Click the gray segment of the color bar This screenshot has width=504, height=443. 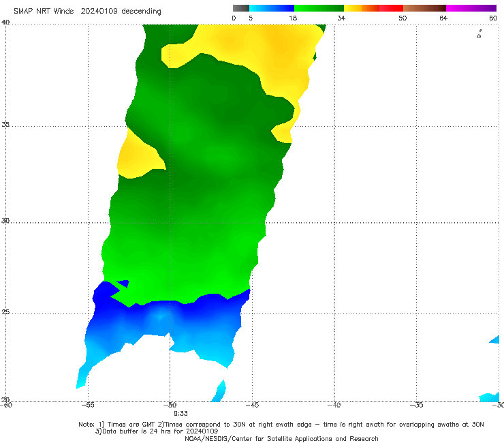(x=241, y=8)
